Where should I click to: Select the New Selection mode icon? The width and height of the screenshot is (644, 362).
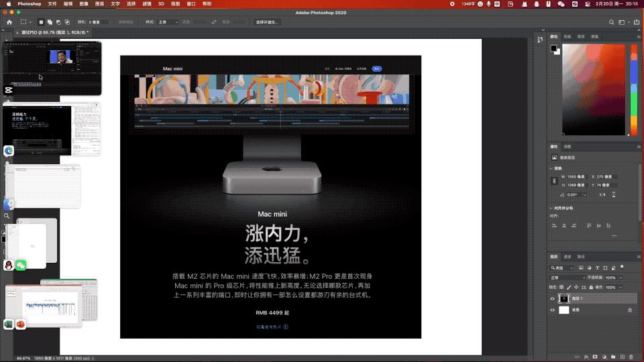(41, 22)
